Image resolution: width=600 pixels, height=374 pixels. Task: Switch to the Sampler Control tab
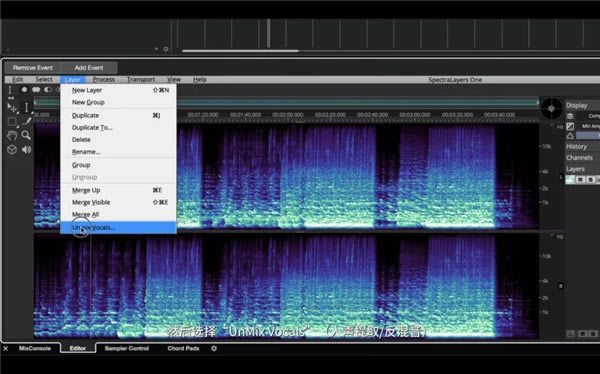(127, 348)
